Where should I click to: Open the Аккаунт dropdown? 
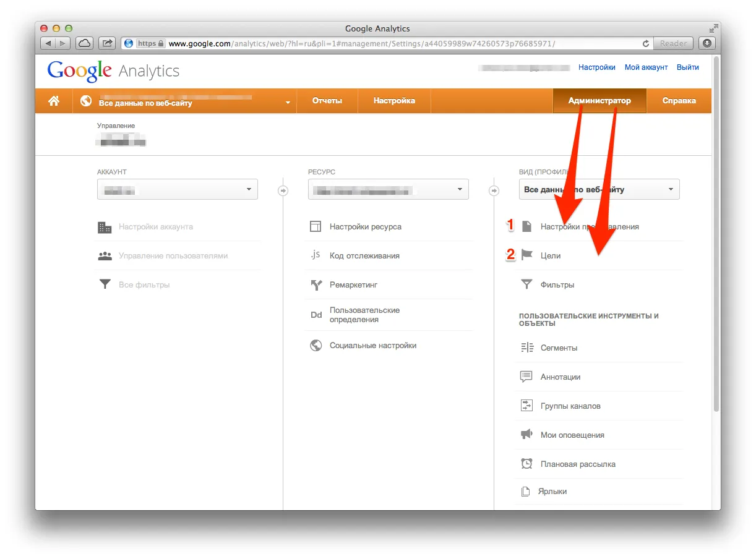coord(178,189)
